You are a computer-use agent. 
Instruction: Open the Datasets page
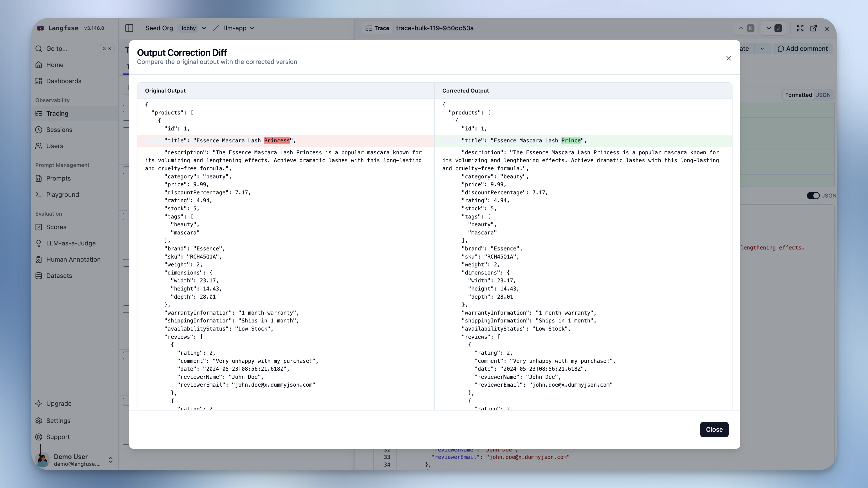[59, 275]
